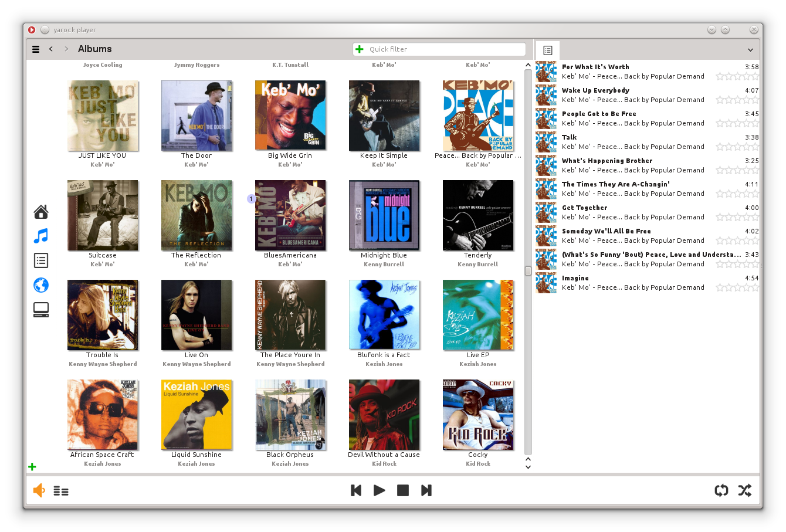Stop playback with the stop button

(x=403, y=490)
